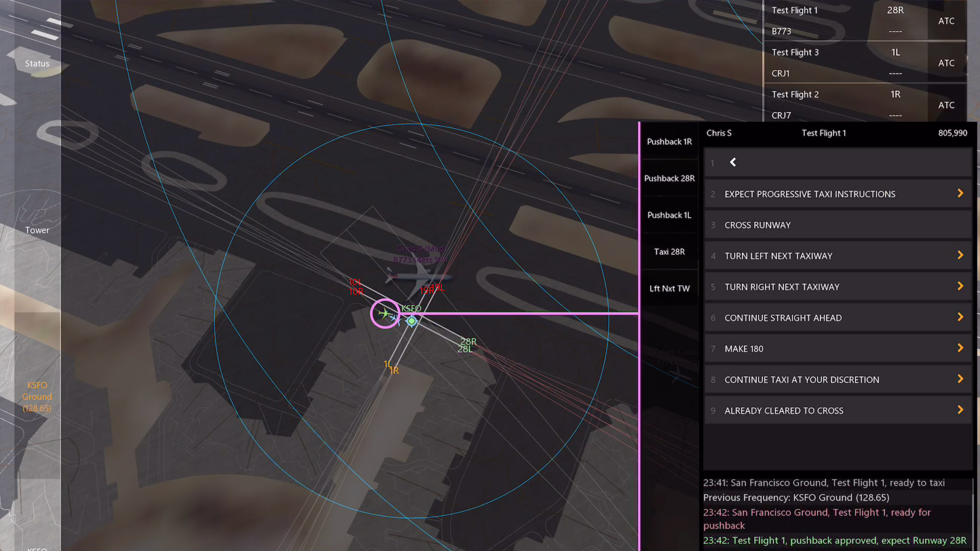
Task: Click the 1R runway on Test Flight 2 strip
Action: (895, 94)
